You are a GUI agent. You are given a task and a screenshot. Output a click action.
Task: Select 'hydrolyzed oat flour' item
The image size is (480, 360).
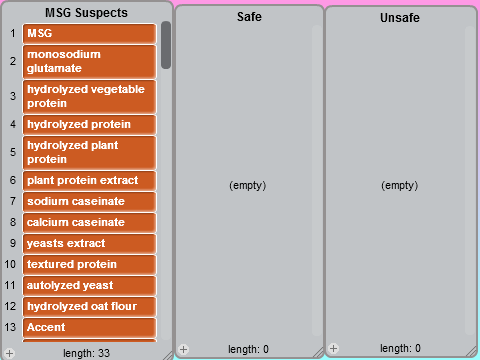tap(89, 306)
